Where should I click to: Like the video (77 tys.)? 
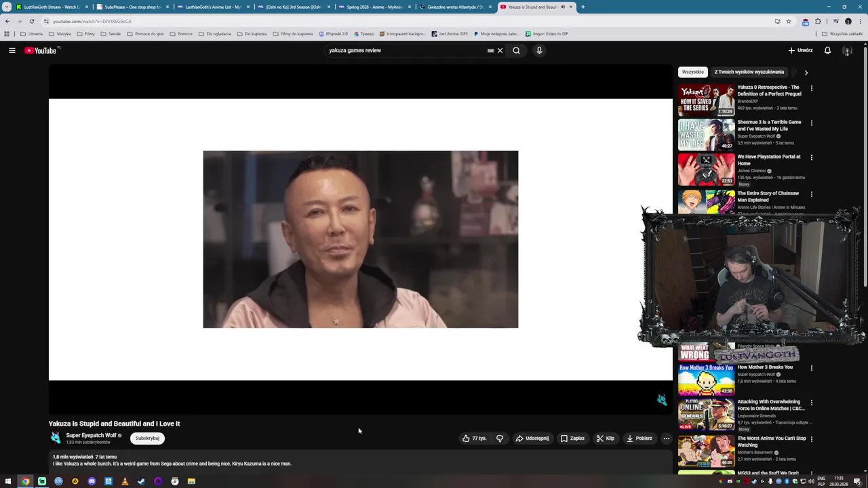[475, 439]
